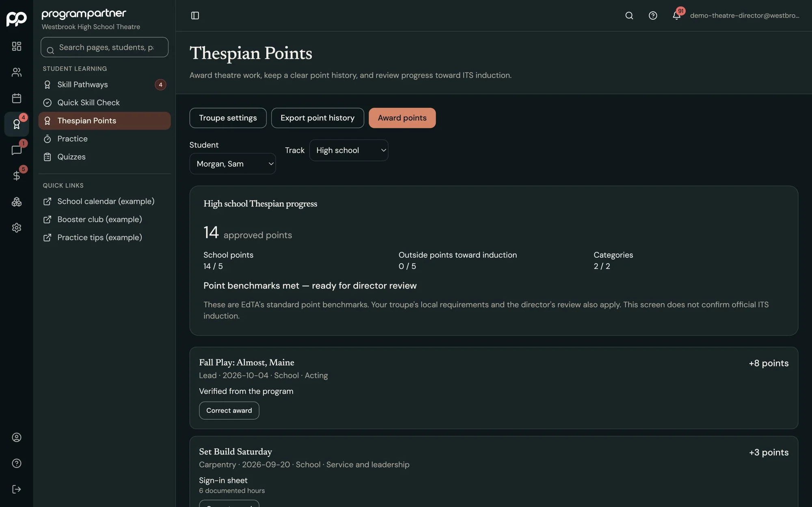Open the Track dropdown showing High school
The width and height of the screenshot is (812, 507).
click(x=349, y=150)
